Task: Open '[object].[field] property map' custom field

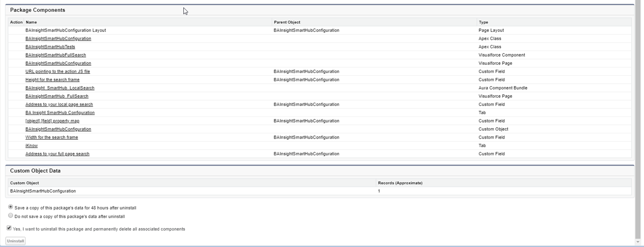Action: coord(52,121)
